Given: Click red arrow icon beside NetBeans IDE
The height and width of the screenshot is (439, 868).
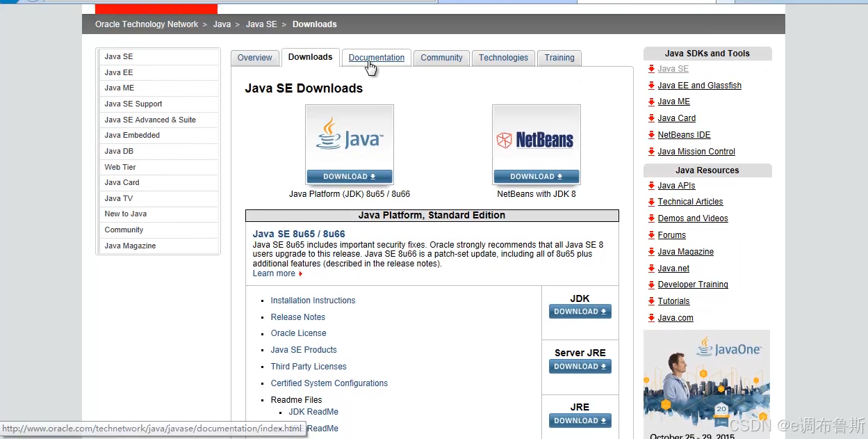Looking at the screenshot, I should coord(651,135).
